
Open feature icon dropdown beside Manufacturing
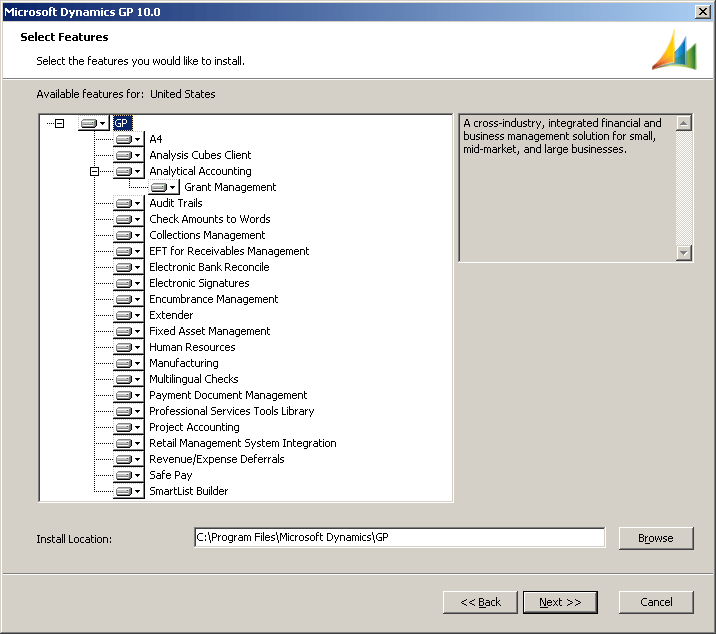pyautogui.click(x=129, y=363)
